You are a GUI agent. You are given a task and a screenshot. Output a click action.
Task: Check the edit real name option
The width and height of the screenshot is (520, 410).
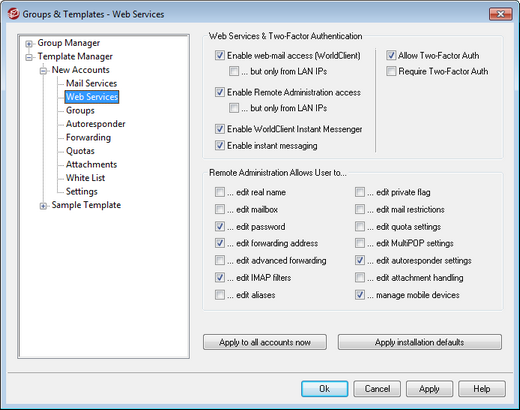[220, 192]
